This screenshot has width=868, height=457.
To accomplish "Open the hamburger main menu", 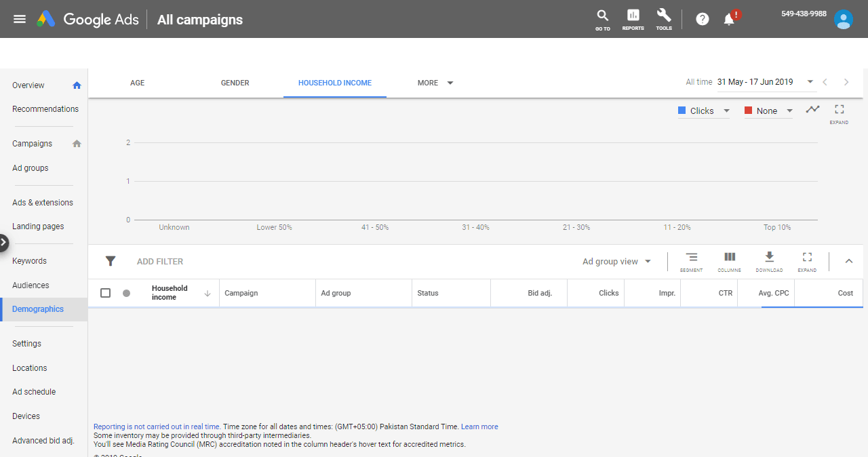I will [20, 19].
